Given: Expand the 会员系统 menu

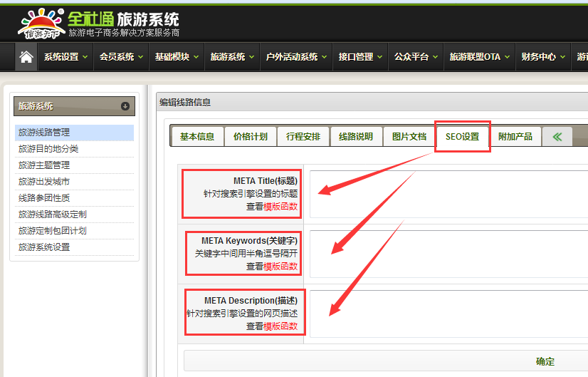Looking at the screenshot, I should point(120,57).
